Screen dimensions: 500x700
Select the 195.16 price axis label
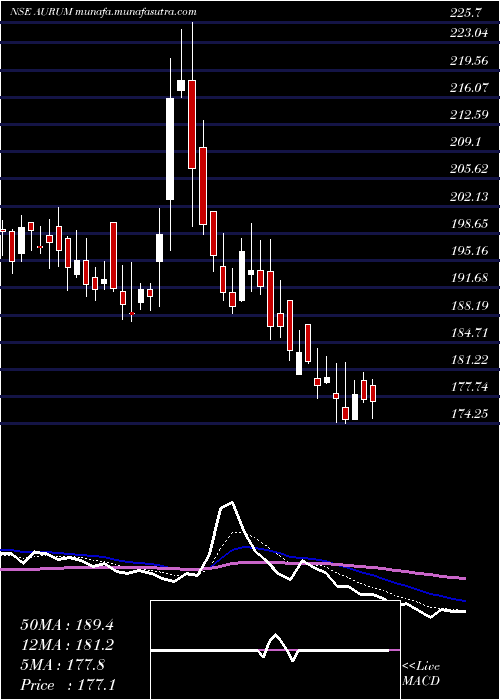coord(469,251)
